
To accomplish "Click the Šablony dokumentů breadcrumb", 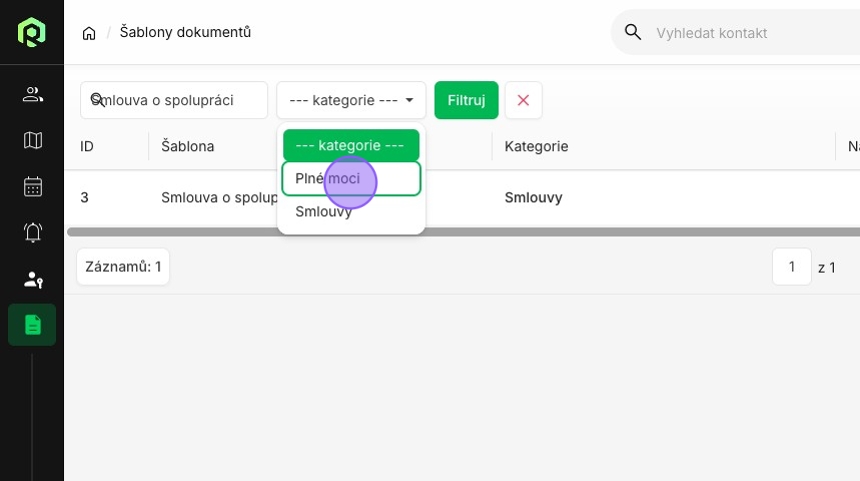I will [185, 32].
